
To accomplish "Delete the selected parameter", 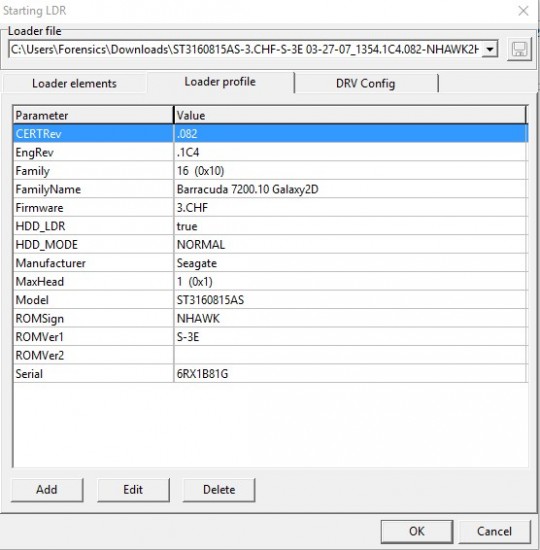I will click(219, 490).
